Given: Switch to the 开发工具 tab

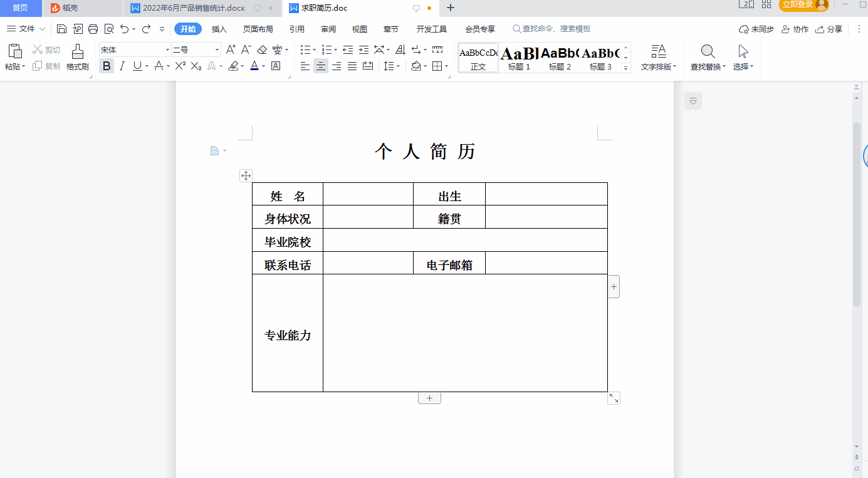Looking at the screenshot, I should [x=432, y=29].
